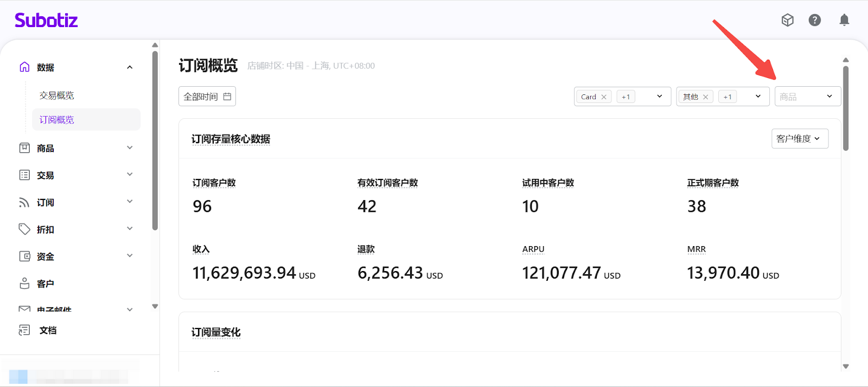Click the main page vertical scrollbar

click(845, 108)
